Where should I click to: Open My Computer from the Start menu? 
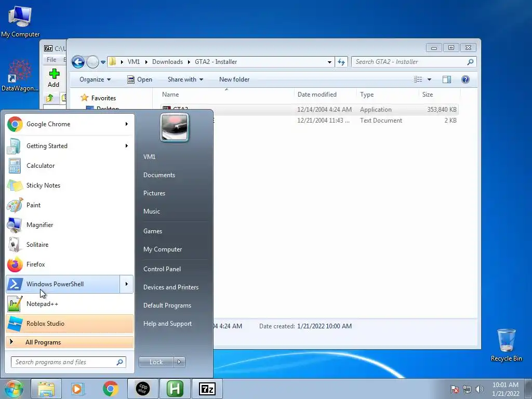pos(163,249)
